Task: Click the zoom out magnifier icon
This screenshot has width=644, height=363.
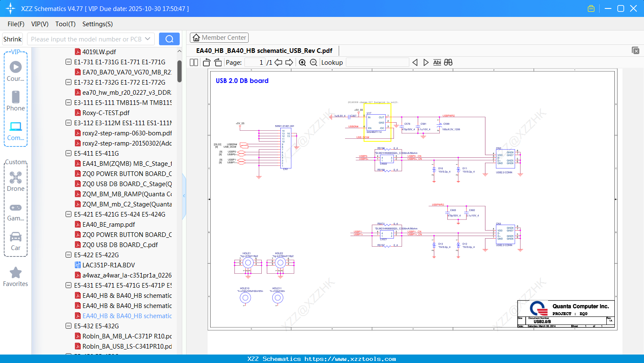Action: [313, 63]
